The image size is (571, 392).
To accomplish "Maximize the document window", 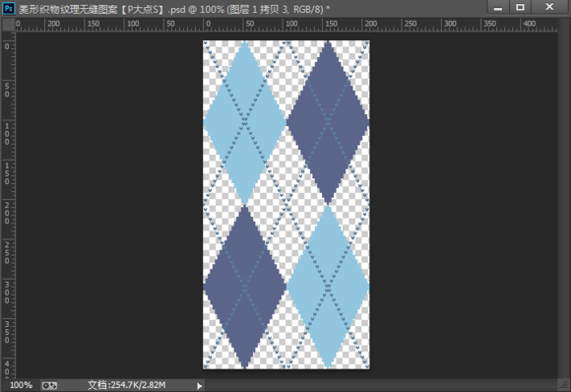I will coord(520,7).
